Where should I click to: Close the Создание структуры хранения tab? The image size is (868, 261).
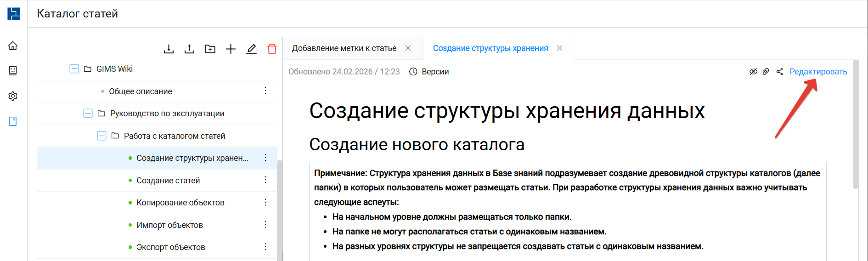[559, 48]
